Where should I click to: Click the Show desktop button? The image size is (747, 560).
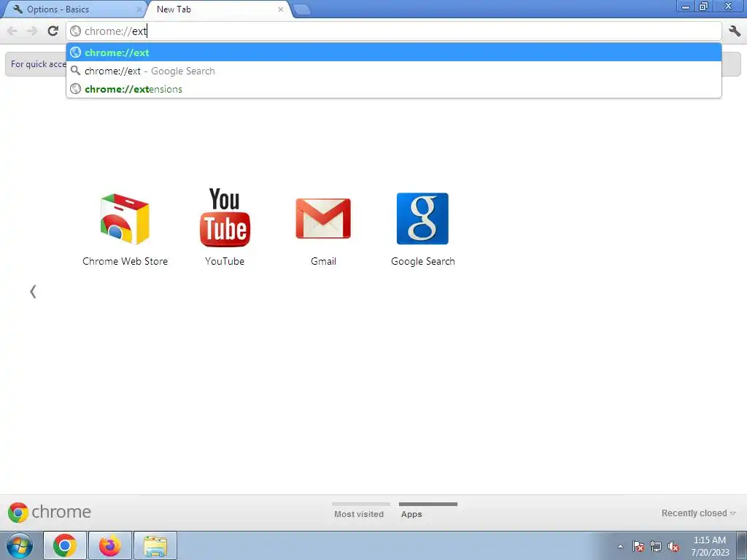coord(742,545)
